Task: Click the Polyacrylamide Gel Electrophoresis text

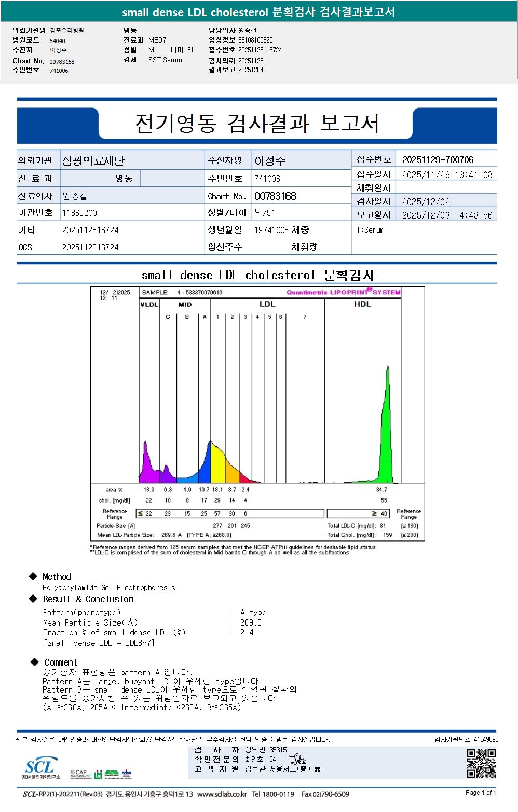Action: [x=109, y=588]
